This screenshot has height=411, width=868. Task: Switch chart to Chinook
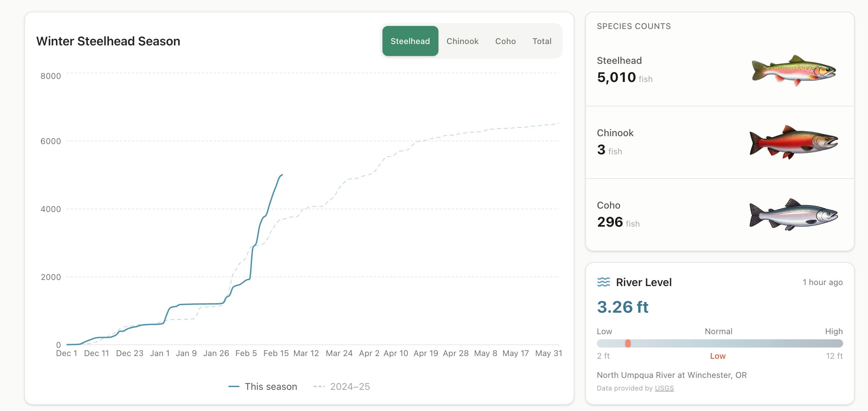[462, 41]
